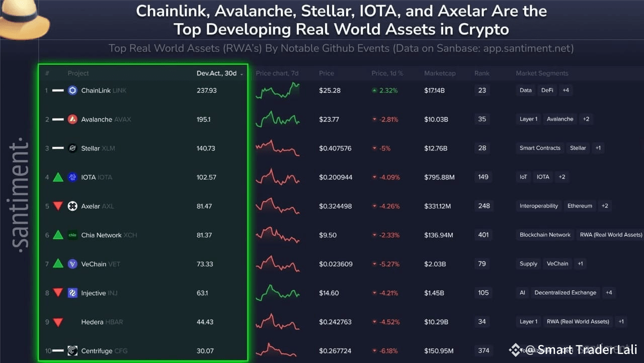Image resolution: width=644 pixels, height=363 pixels.
Task: Click the green up arrow beside IOTA
Action: [x=57, y=177]
